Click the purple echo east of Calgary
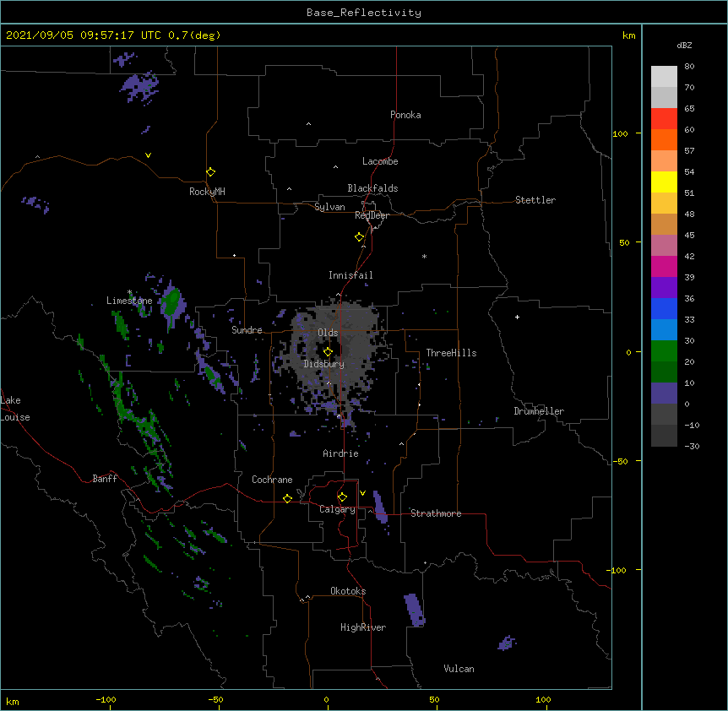728x711 pixels. [380, 507]
